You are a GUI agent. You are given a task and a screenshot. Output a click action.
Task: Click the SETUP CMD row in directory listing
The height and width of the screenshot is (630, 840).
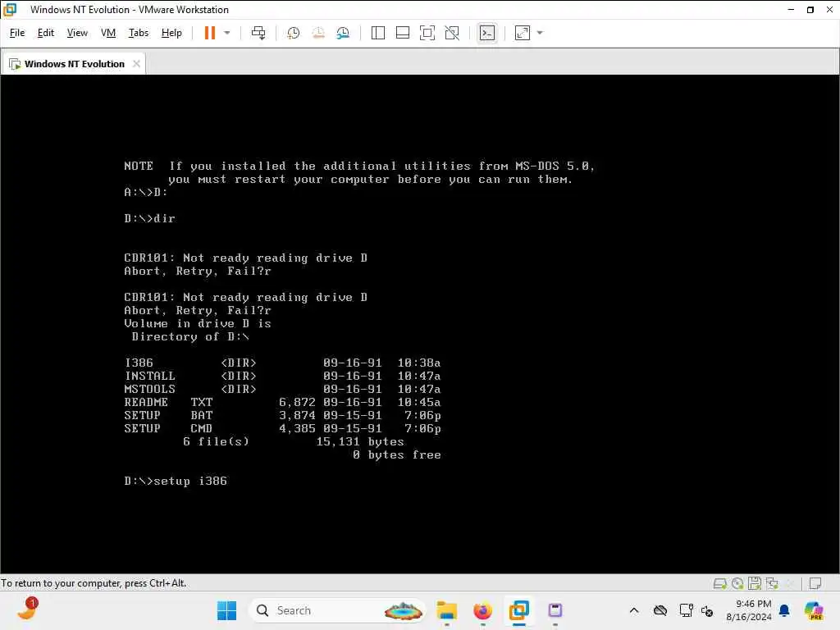(x=282, y=428)
